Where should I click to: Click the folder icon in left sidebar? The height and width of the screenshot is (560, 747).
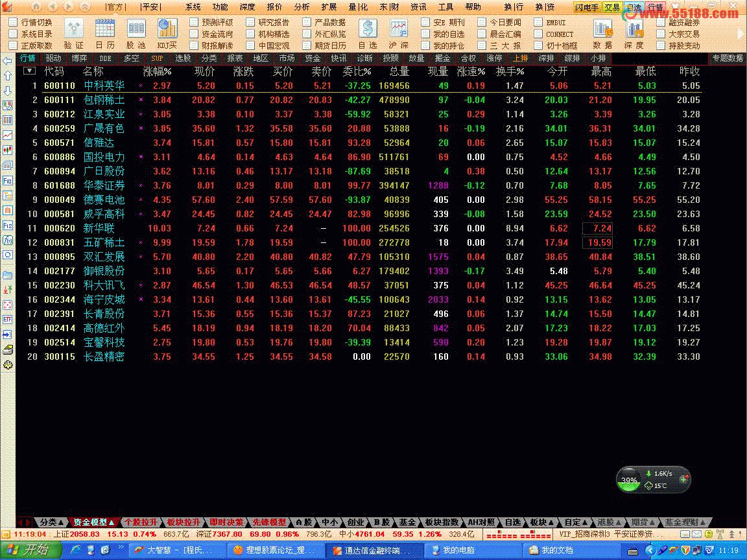8,274
